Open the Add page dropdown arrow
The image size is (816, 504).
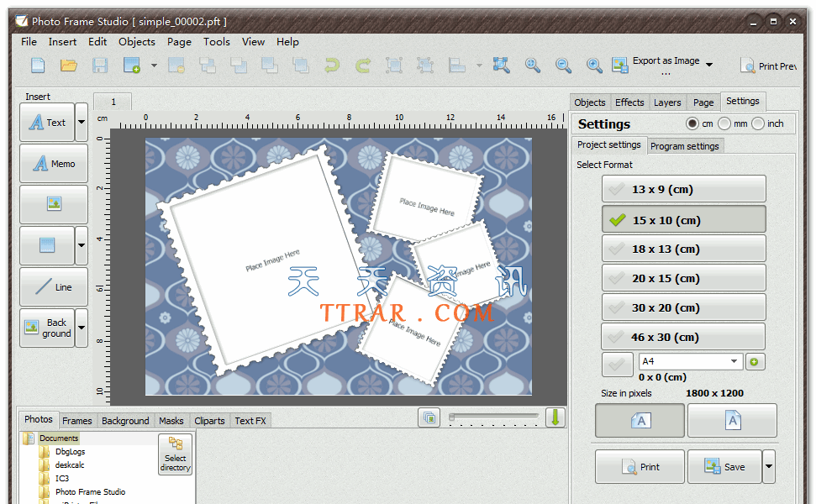tap(154, 66)
